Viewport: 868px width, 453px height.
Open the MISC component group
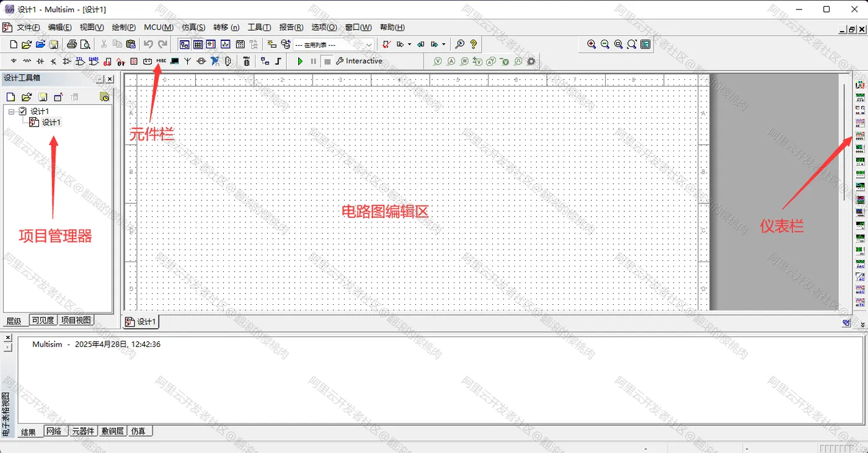point(161,61)
